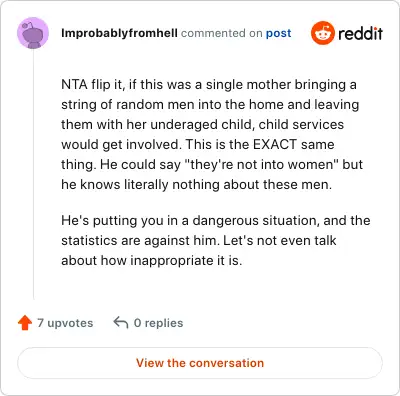The height and width of the screenshot is (396, 400).
Task: Click the "commented on" header text
Action: [222, 33]
